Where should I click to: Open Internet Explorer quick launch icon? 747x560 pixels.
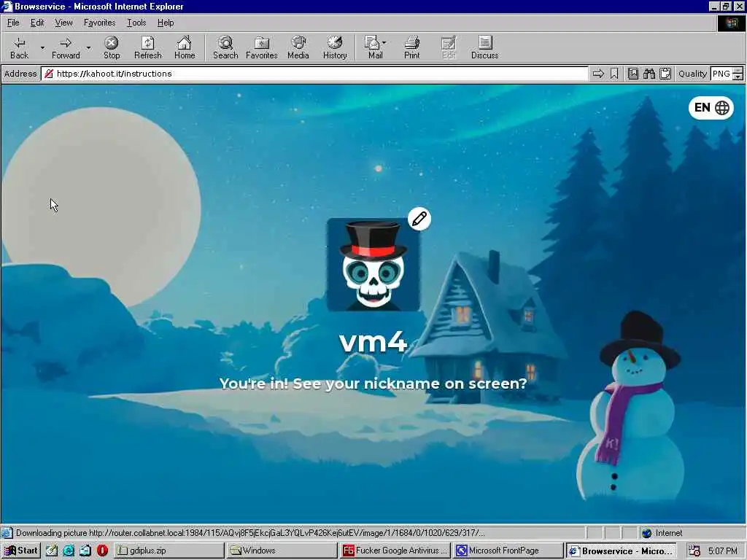69,551
